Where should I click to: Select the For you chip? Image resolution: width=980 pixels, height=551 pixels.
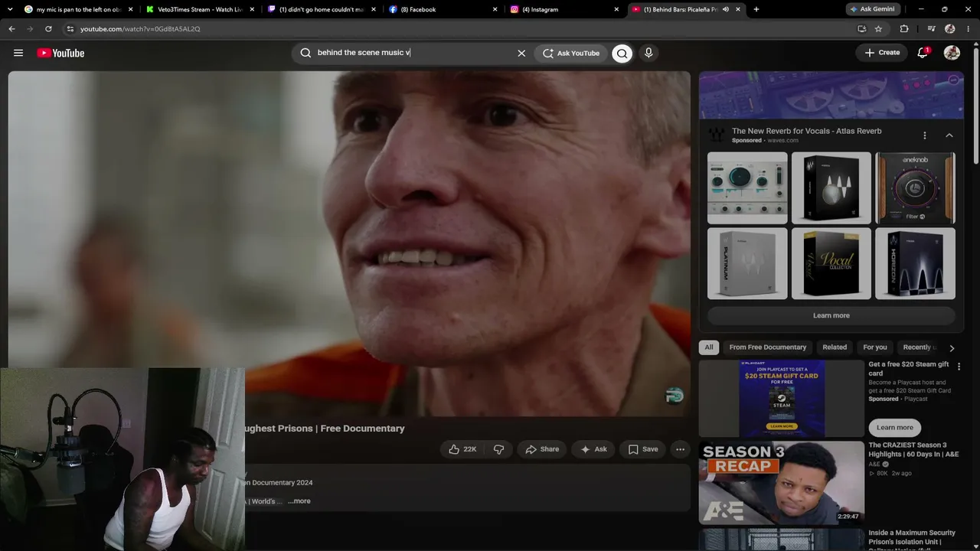pyautogui.click(x=875, y=347)
